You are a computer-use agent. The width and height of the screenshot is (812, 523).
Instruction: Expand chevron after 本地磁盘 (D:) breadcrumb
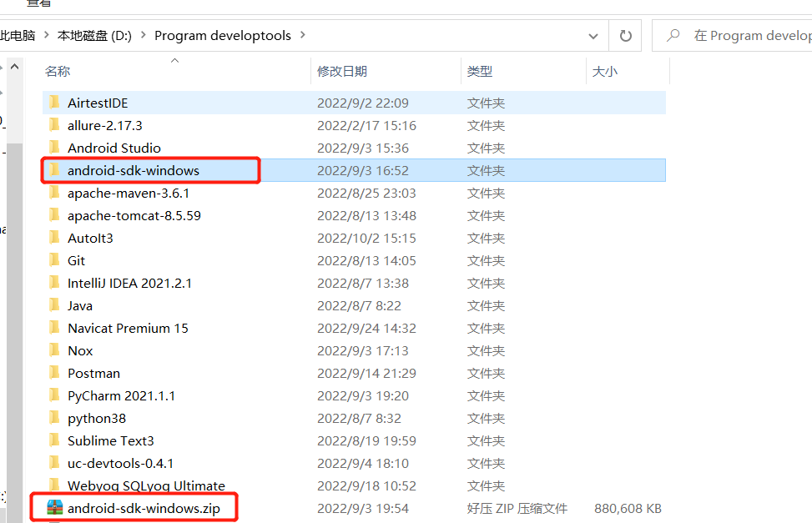point(143,35)
